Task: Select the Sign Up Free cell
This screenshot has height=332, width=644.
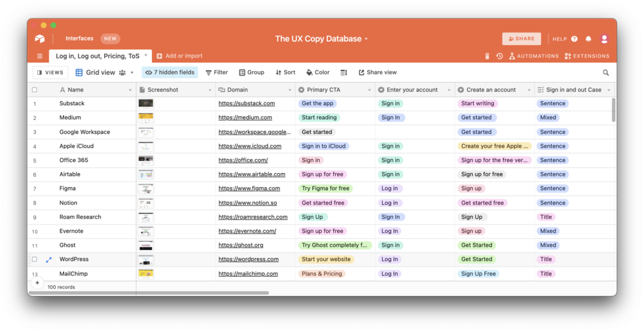Action: point(495,274)
